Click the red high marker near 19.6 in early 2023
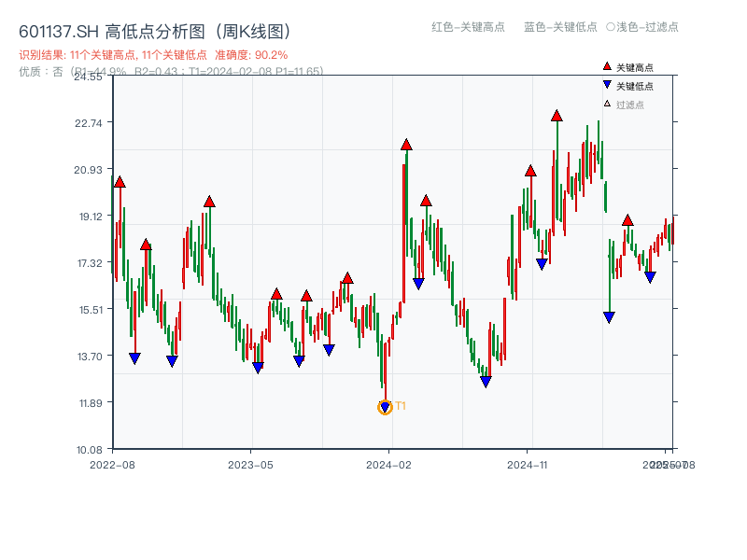Screen dimensions: 747x560 [209, 202]
